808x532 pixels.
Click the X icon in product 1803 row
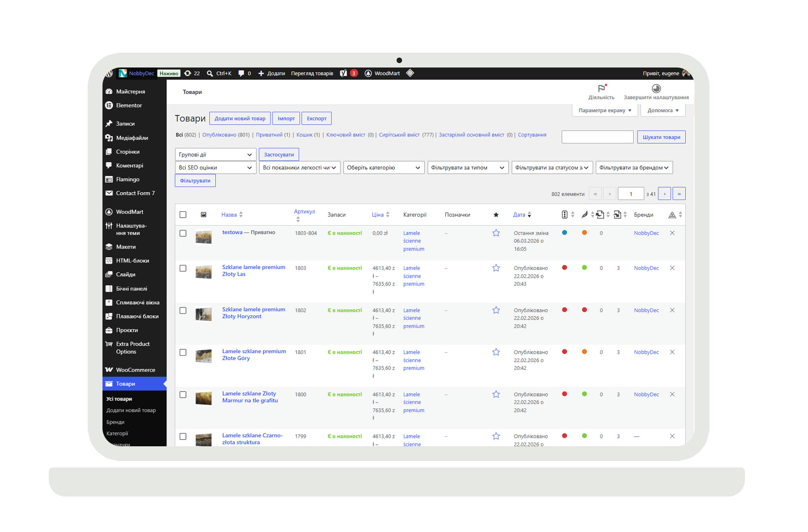pyautogui.click(x=672, y=268)
